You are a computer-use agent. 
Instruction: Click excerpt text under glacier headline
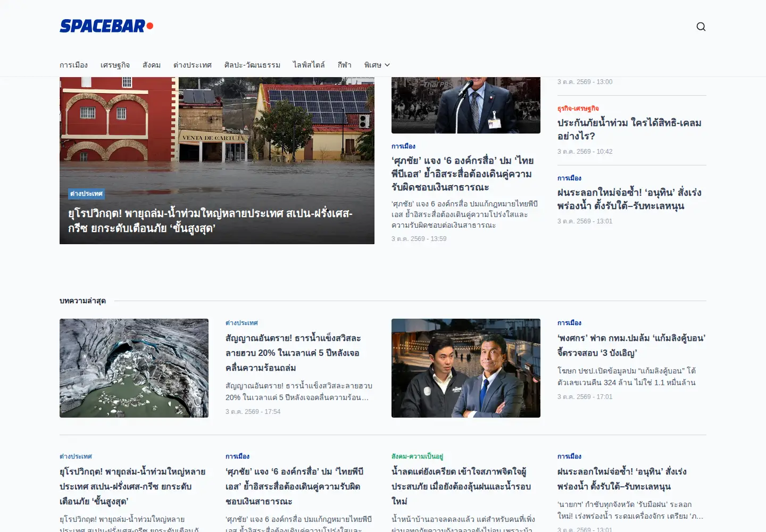(x=299, y=392)
